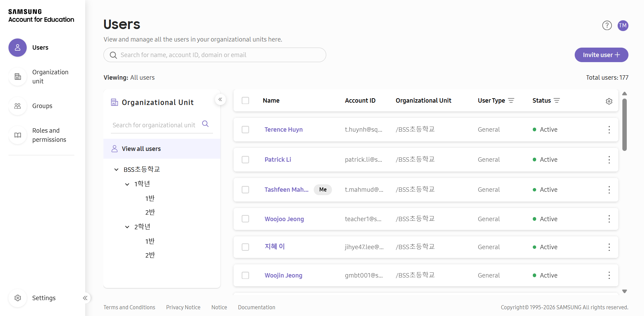Check the box for Woojoo Jeong
The image size is (644, 316).
click(245, 219)
